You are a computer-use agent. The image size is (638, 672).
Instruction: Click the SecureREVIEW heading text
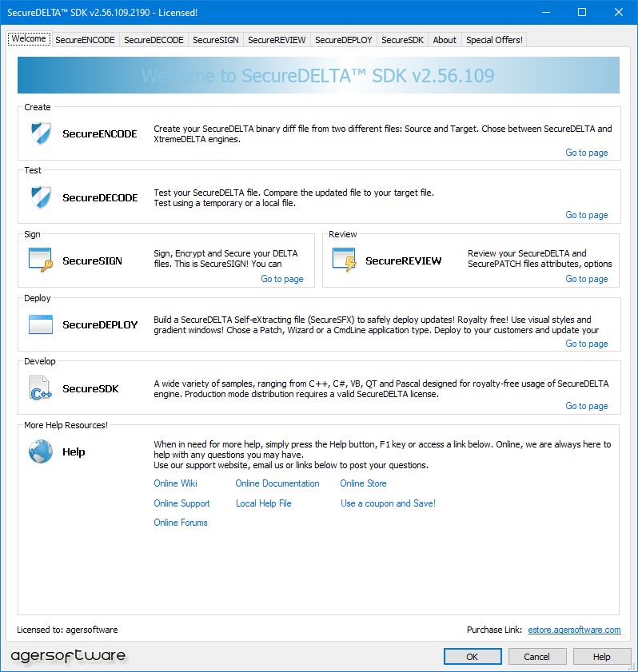[404, 260]
